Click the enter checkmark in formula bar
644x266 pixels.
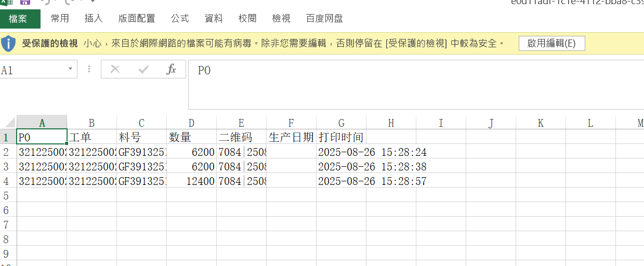coord(143,70)
